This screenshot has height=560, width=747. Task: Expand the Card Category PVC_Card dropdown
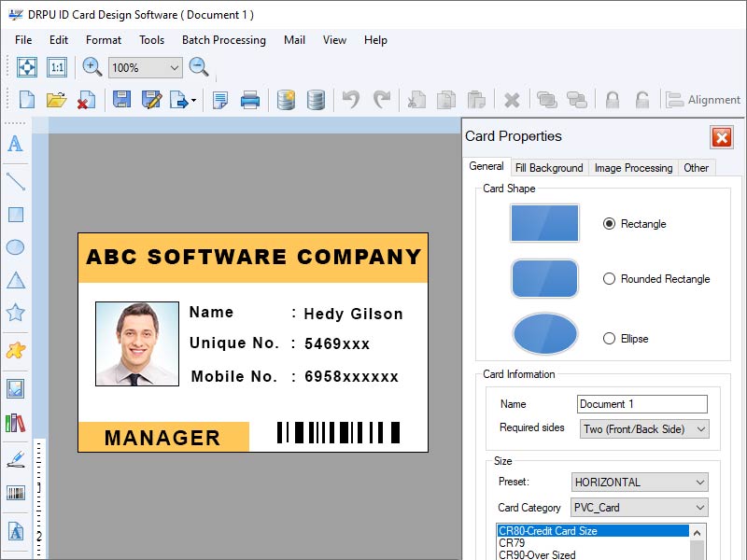pos(639,507)
